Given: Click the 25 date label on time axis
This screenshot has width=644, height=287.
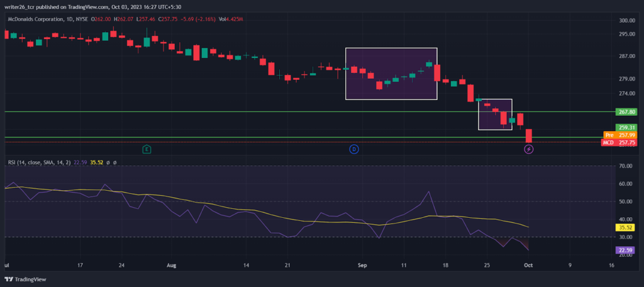Looking at the screenshot, I should point(487,265).
